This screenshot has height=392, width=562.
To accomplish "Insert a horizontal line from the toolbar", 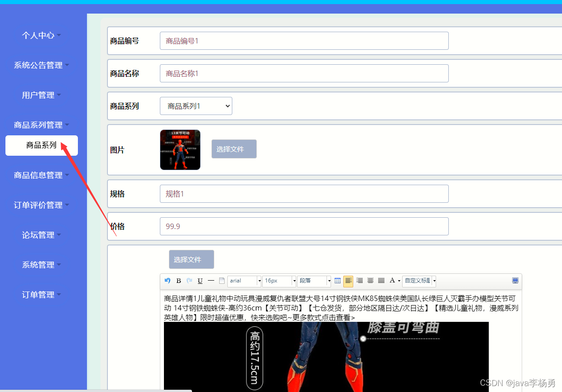I will point(211,281).
